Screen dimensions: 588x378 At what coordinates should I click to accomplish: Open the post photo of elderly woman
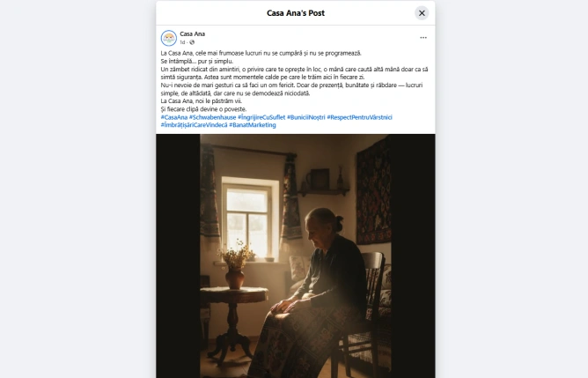click(296, 256)
